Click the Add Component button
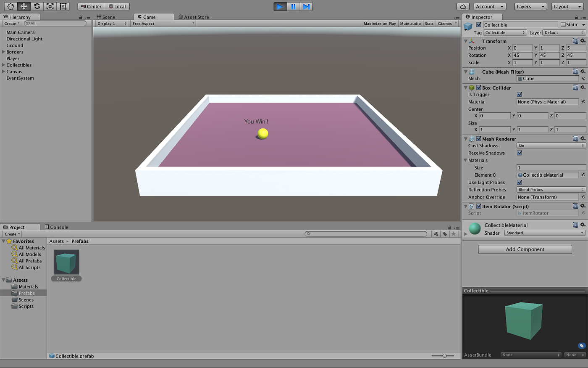 pyautogui.click(x=525, y=249)
